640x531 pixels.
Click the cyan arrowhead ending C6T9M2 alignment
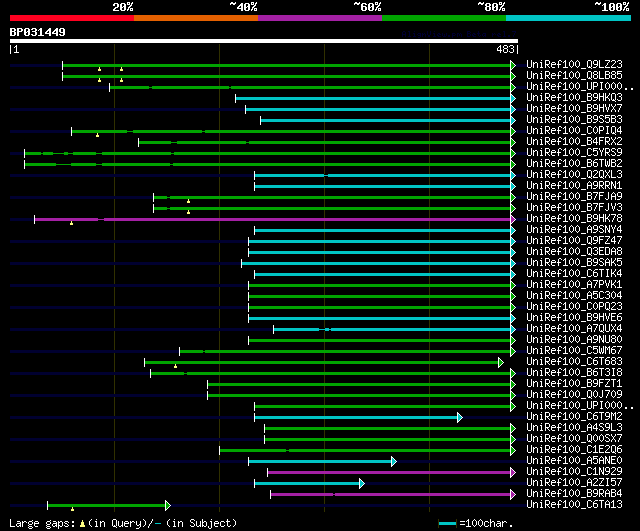[x=460, y=418]
